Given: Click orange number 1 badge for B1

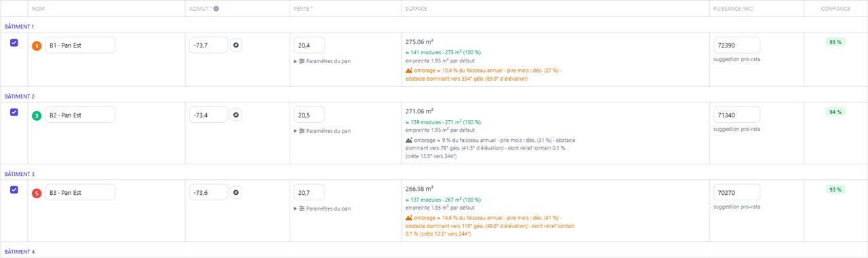Looking at the screenshot, I should [x=37, y=46].
